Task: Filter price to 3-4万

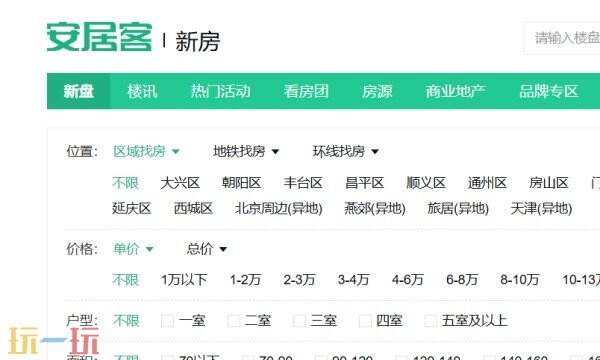Action: click(x=354, y=280)
